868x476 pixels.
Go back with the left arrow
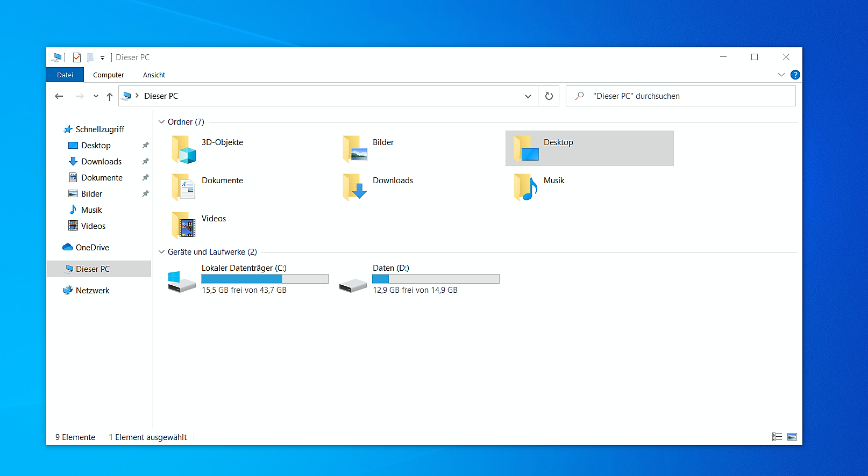(59, 96)
